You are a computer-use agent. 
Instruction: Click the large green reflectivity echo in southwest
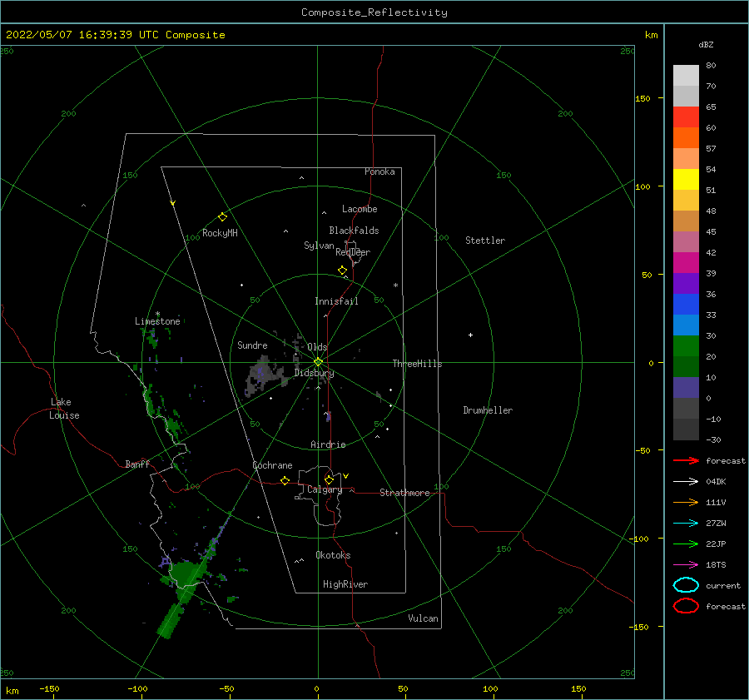[x=186, y=573]
